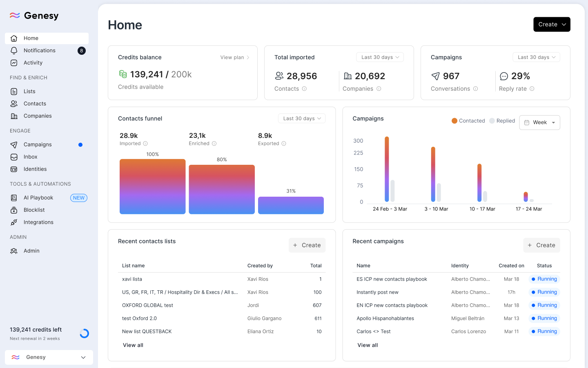Expand the Genesy workspace switcher
This screenshot has width=588, height=368.
(x=49, y=357)
